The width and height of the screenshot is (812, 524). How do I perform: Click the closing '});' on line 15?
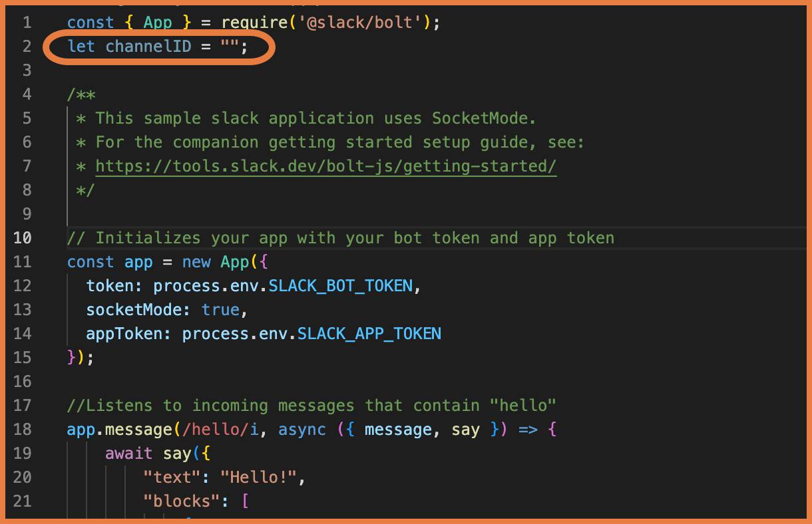(81, 358)
